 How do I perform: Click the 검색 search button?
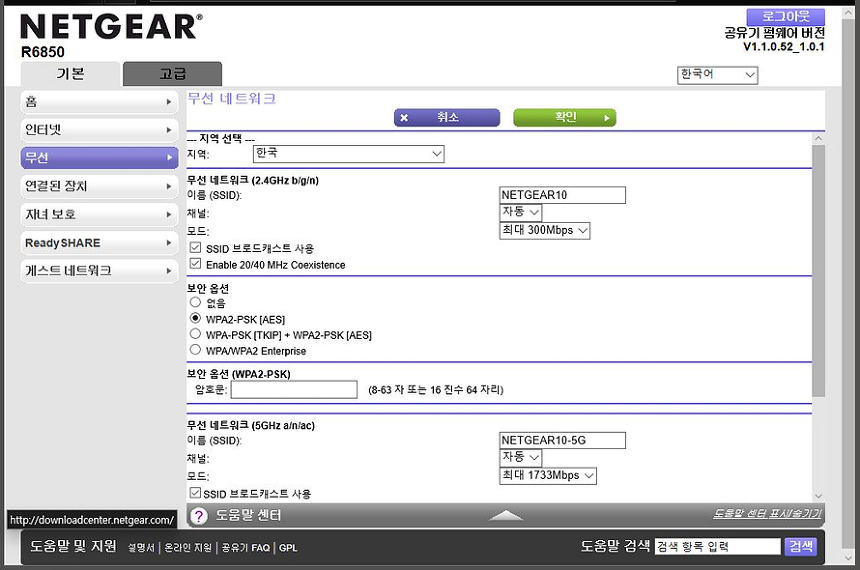click(x=801, y=546)
